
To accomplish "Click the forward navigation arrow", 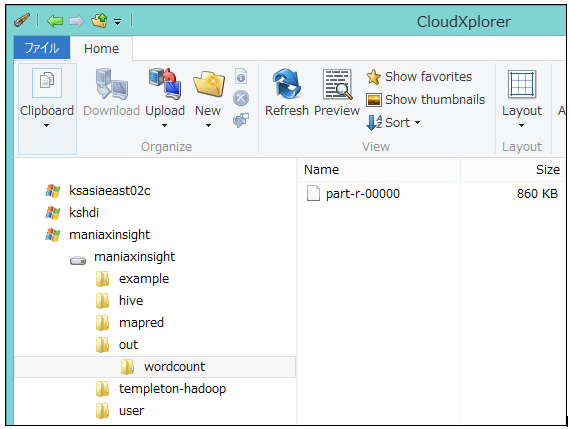I will [x=76, y=21].
